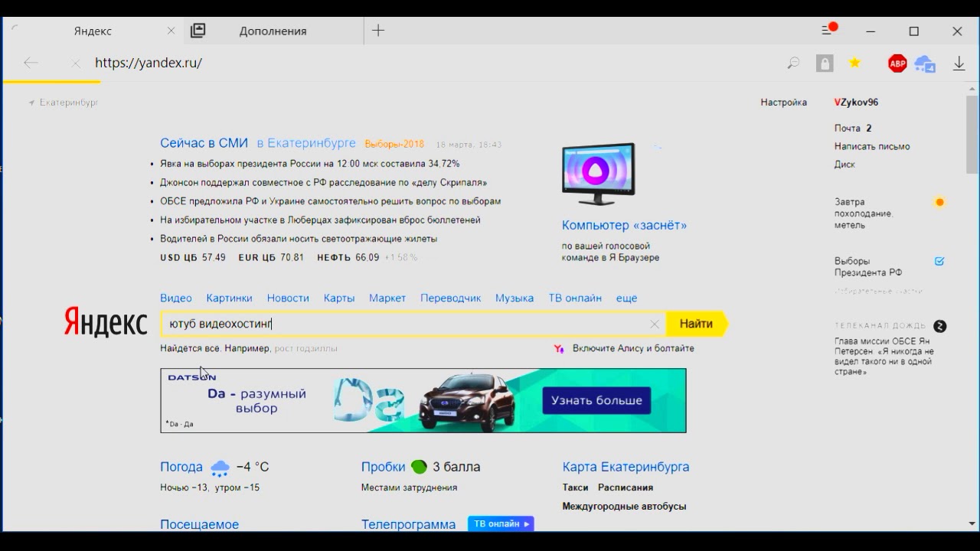
Task: Open the ТВ онлайн service link
Action: (x=575, y=298)
